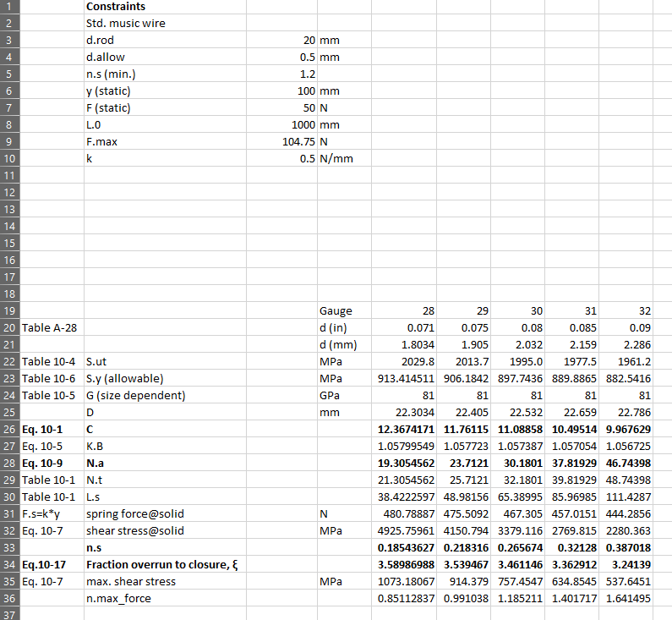Screen dimensions: 672x620
Task: Select the S.ut value 1961.2
Action: (626, 361)
